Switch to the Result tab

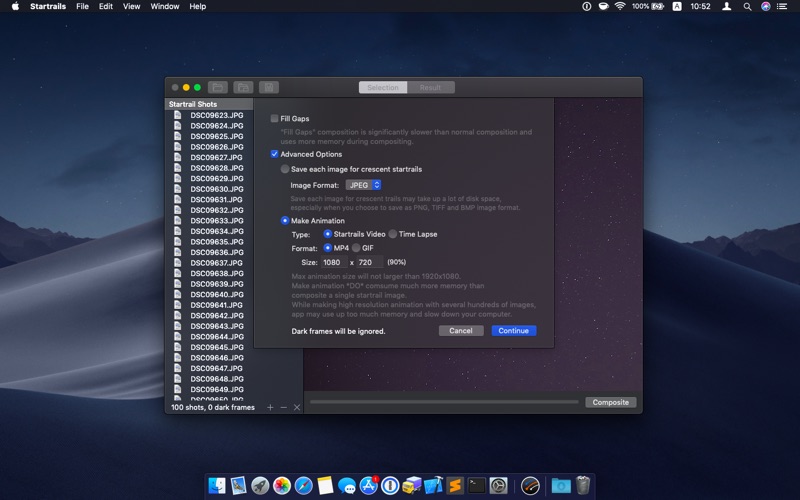(431, 88)
